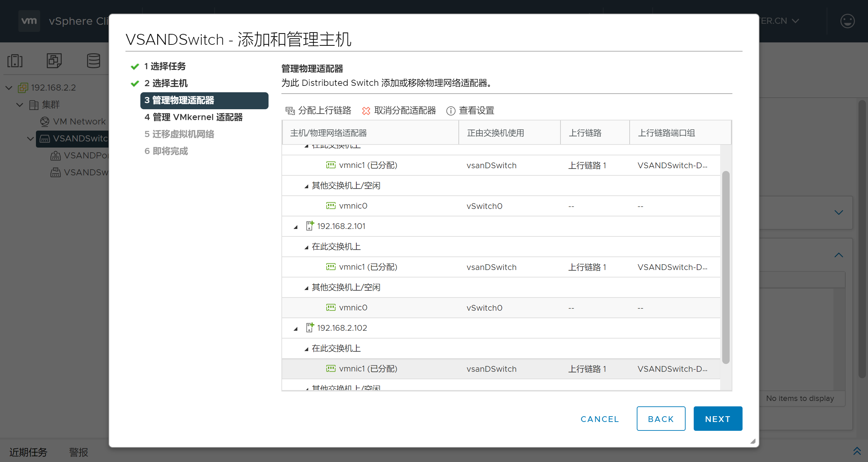Click the View settings info icon
The width and height of the screenshot is (868, 462).
(x=451, y=111)
